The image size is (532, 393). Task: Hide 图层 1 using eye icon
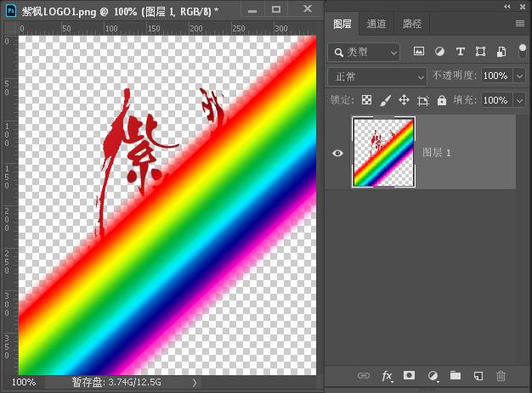point(337,153)
